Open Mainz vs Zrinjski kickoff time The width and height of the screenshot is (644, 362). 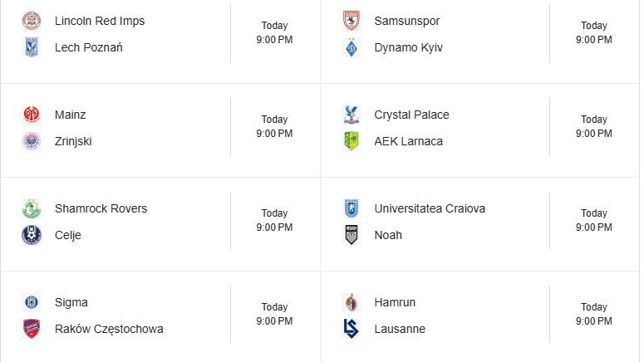pyautogui.click(x=274, y=126)
